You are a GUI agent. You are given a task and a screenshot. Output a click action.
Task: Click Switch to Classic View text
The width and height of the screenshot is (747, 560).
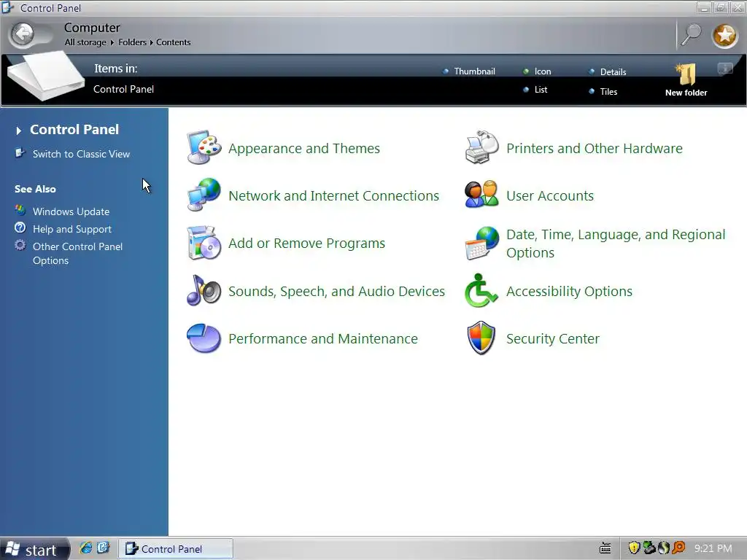pos(81,154)
